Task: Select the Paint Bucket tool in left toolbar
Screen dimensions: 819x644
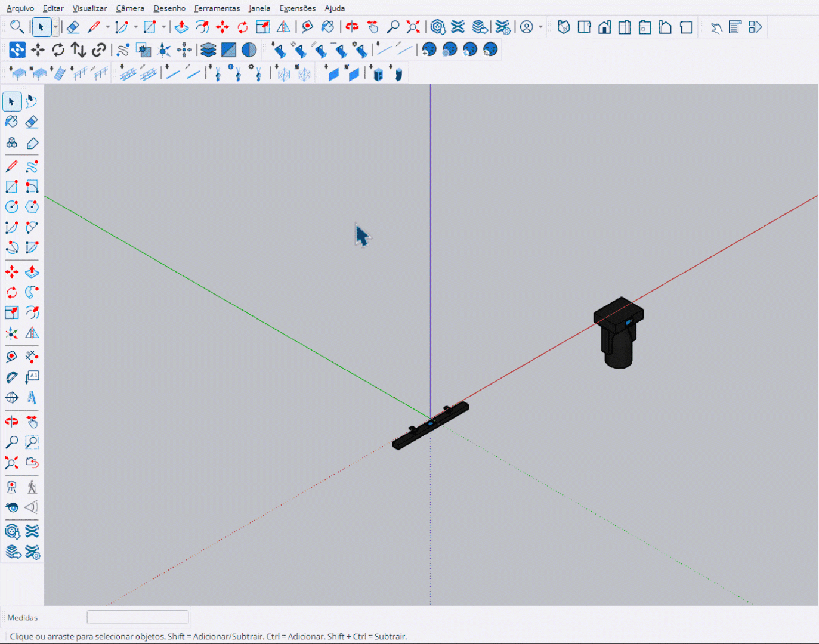Action: tap(11, 122)
